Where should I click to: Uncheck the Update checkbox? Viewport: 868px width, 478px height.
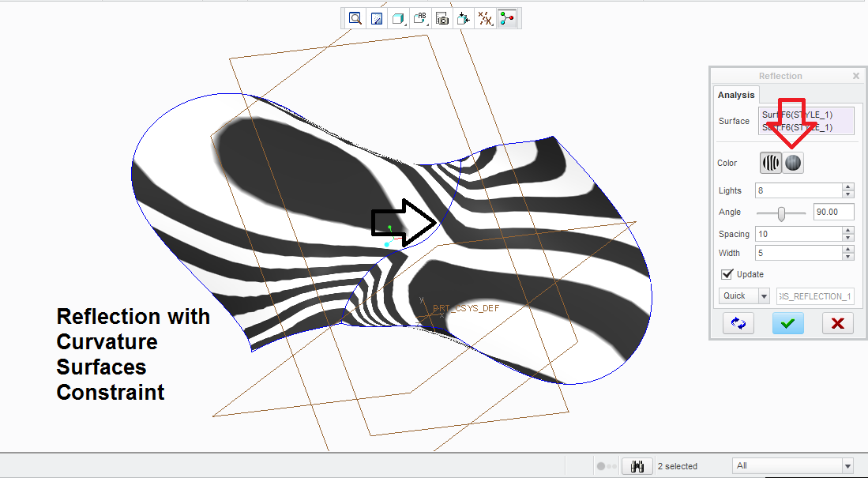coord(727,274)
